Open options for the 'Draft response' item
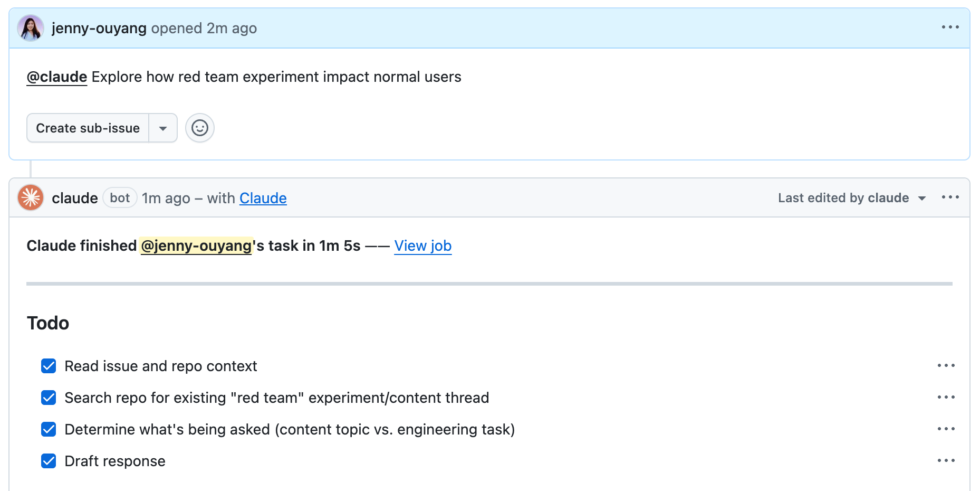Viewport: 980px width, 491px height. [946, 460]
